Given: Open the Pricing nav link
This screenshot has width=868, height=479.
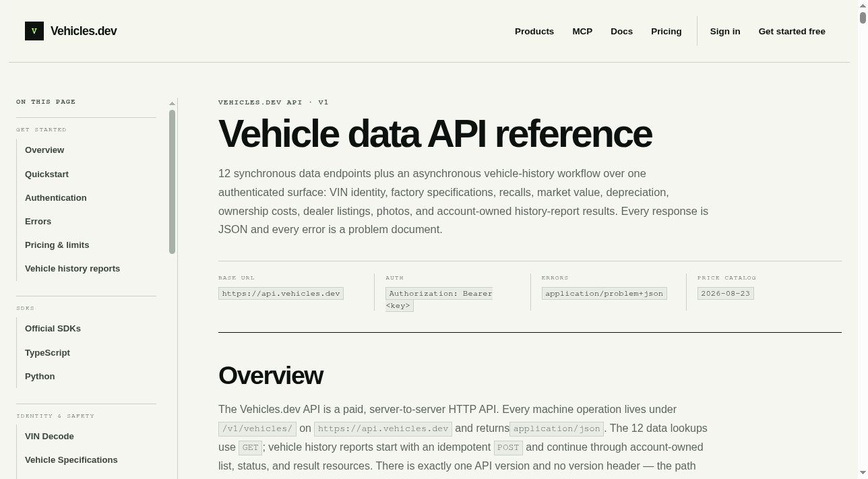Looking at the screenshot, I should coord(666,32).
